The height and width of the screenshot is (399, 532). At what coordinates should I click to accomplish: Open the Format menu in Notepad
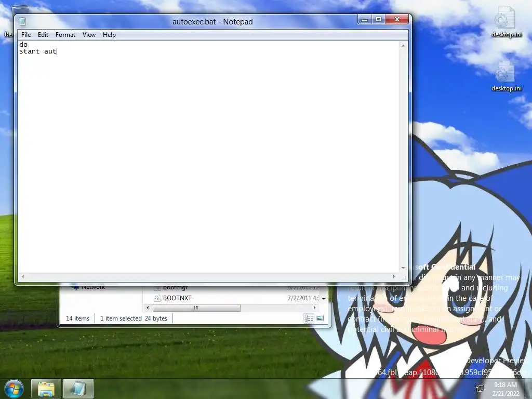tap(65, 35)
